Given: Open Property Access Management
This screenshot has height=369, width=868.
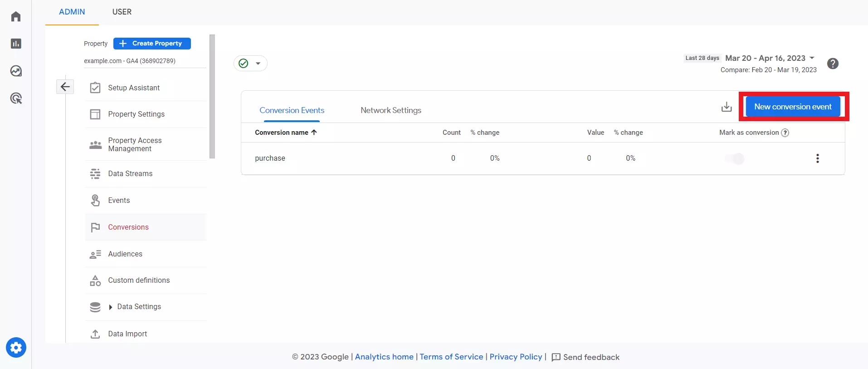Looking at the screenshot, I should [x=146, y=144].
